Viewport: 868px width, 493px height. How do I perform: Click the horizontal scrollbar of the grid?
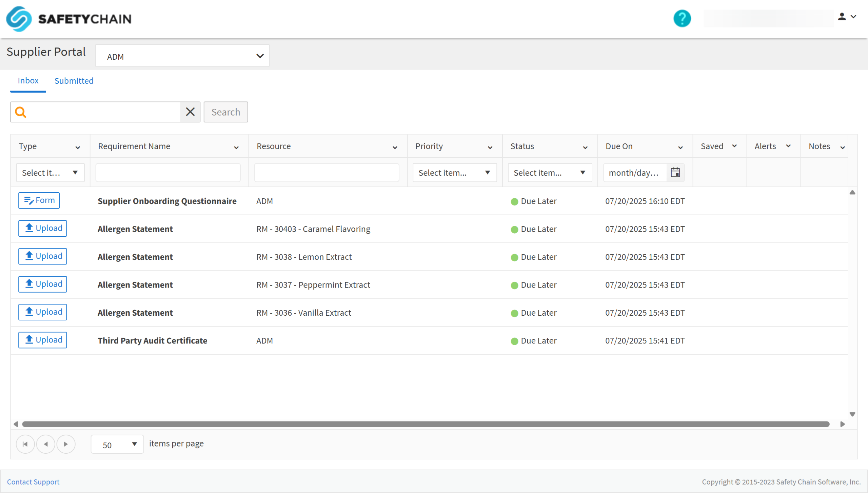pos(426,424)
